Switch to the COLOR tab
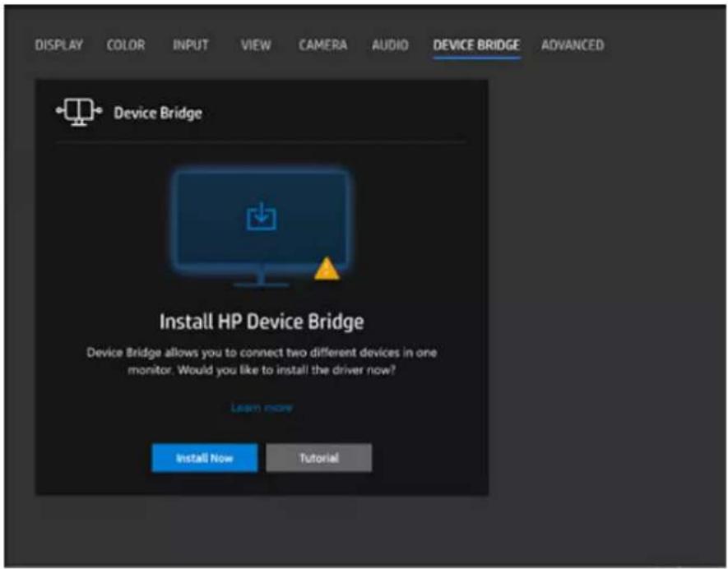Image resolution: width=728 pixels, height=569 pixels. (x=126, y=45)
